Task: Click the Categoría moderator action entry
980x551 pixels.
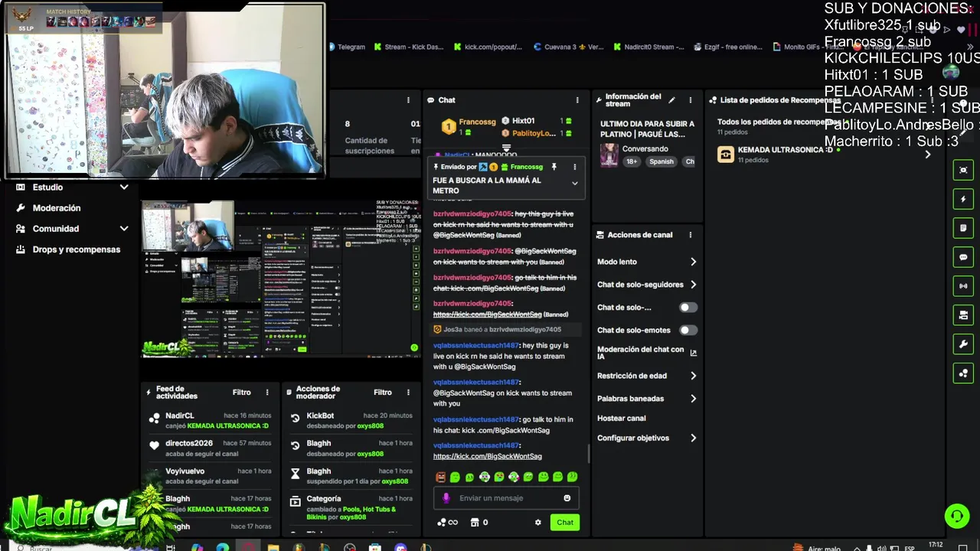Action: pos(351,507)
